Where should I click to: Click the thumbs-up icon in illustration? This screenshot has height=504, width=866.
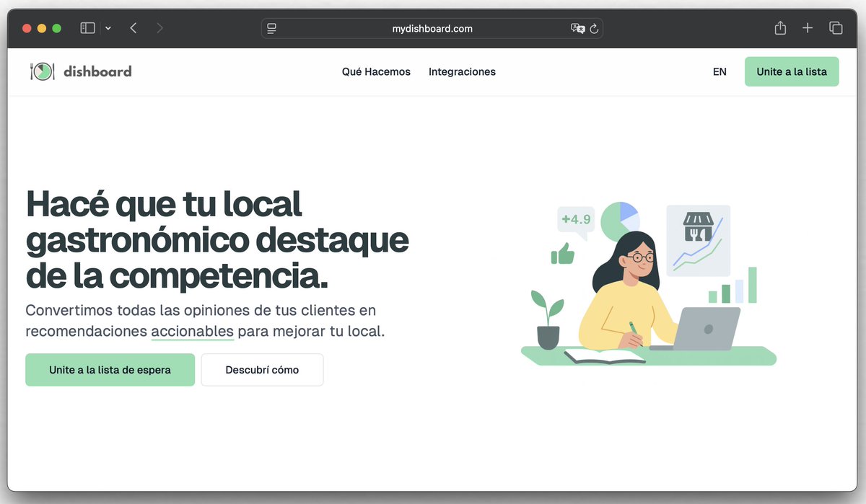coord(562,254)
